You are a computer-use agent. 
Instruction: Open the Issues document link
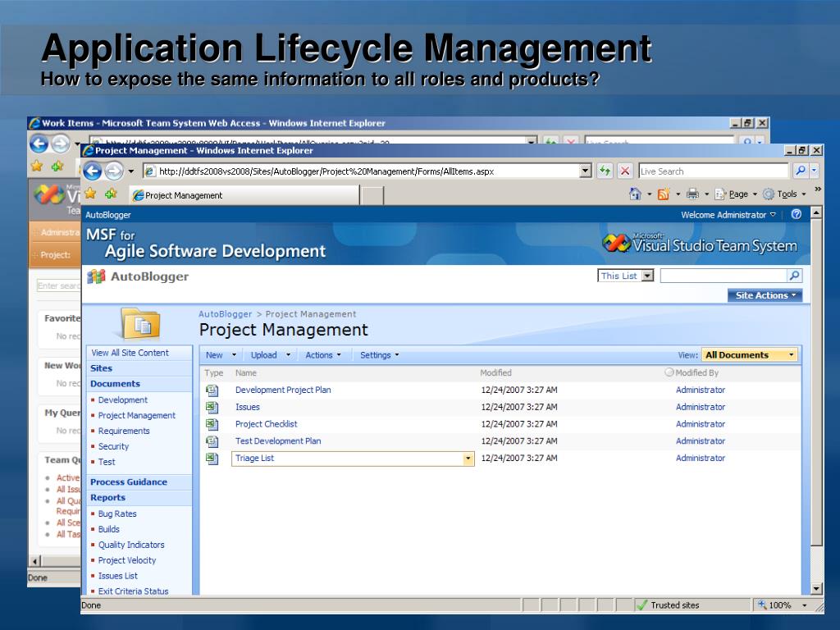248,407
